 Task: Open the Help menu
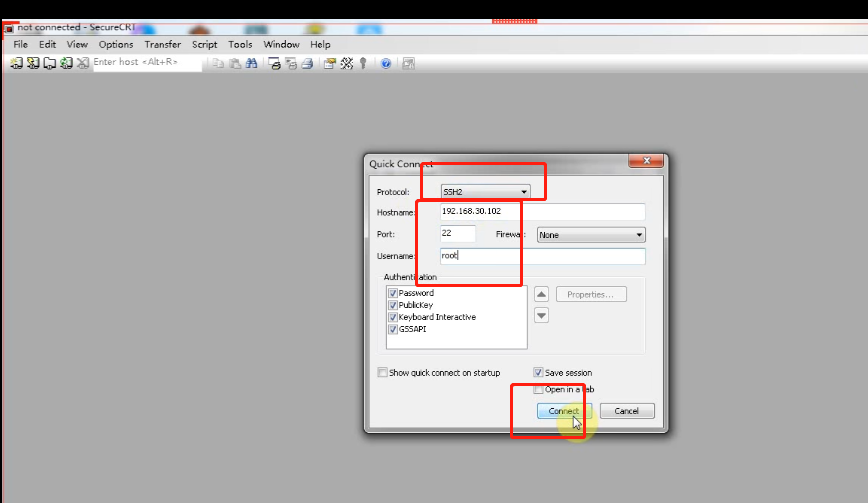[320, 44]
